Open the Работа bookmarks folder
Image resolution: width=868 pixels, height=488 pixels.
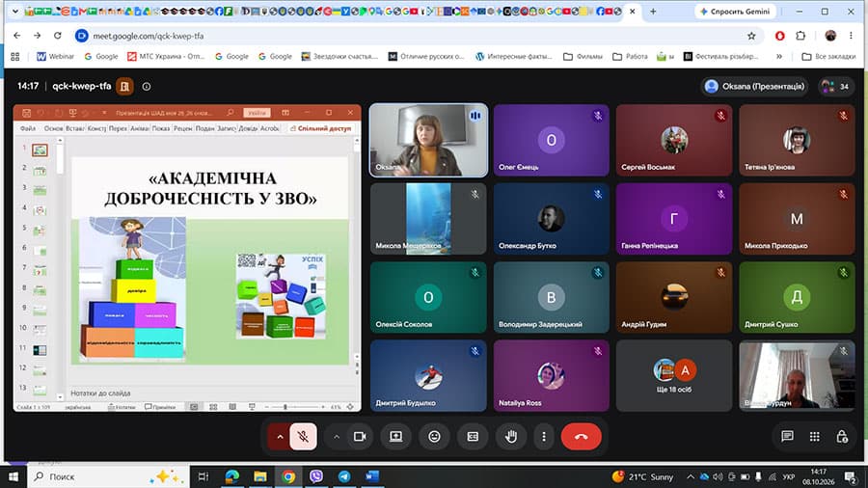click(x=630, y=57)
